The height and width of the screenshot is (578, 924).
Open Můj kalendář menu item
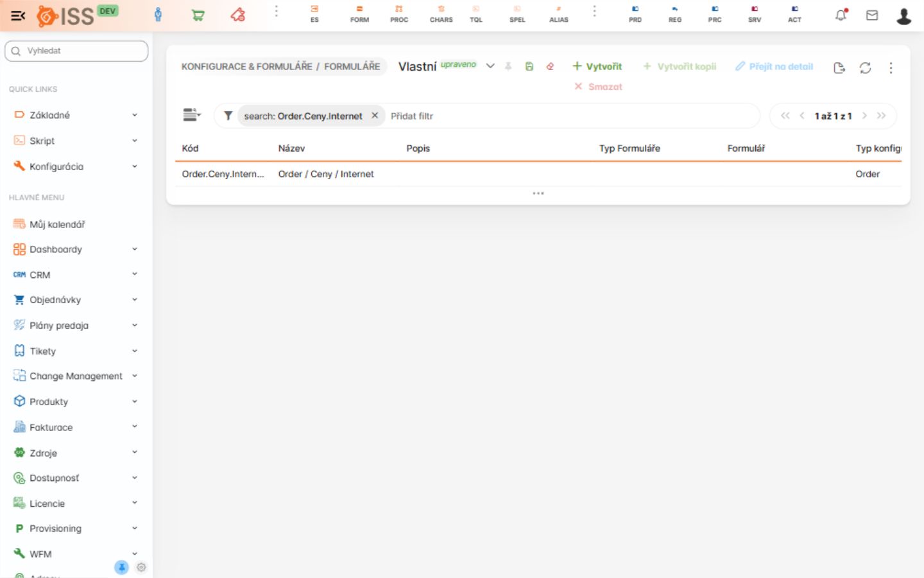[x=76, y=224]
